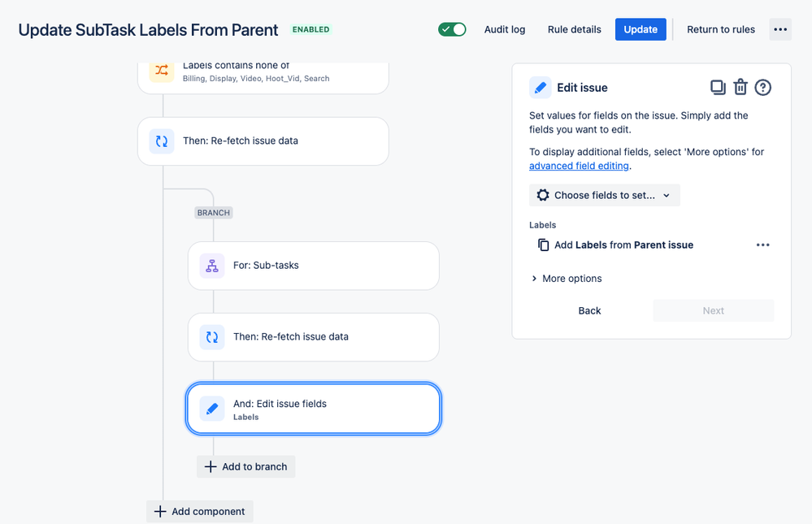Screen dimensions: 812x524
Task: Open the three-dot menu in top bar
Action: click(780, 29)
